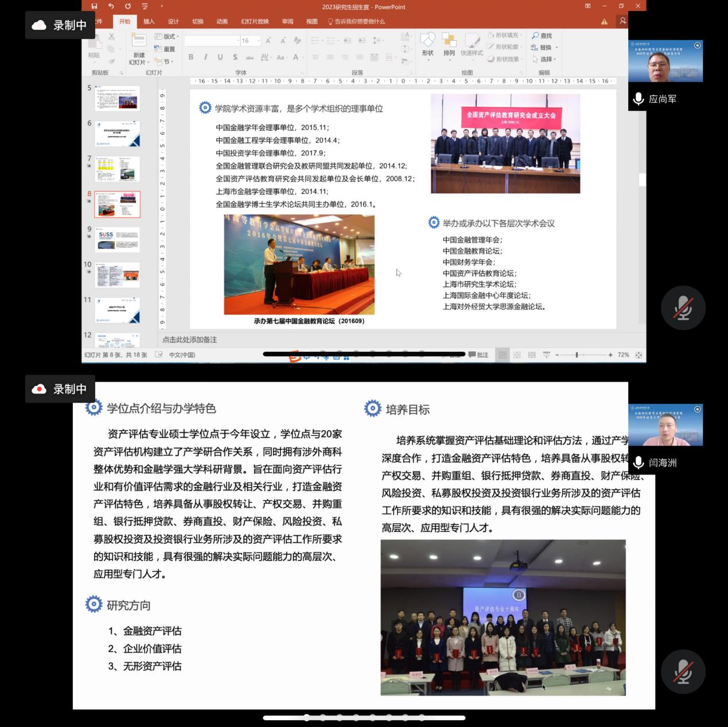Toggle bold formatting

pos(191,57)
